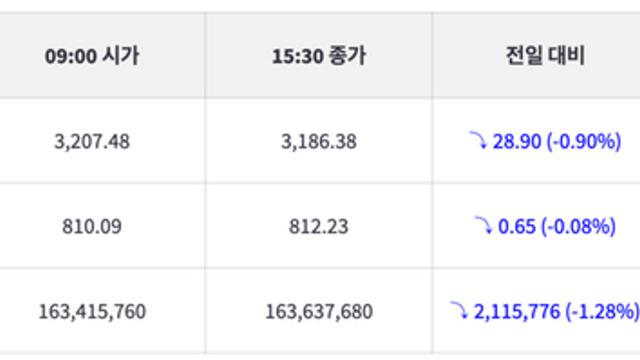Click the opening value 163,415,760

tap(92, 311)
